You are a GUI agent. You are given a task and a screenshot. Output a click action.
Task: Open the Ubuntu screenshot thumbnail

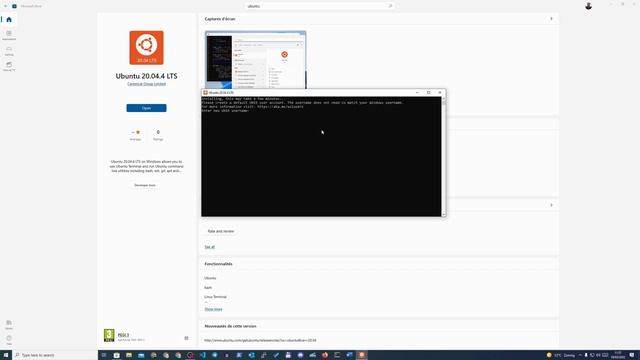click(x=256, y=60)
